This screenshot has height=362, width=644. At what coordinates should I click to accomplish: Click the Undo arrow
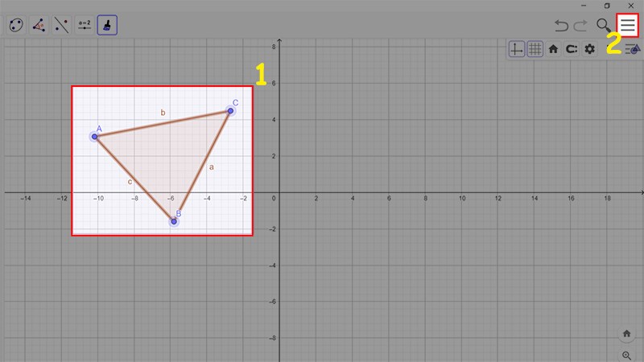coord(561,26)
